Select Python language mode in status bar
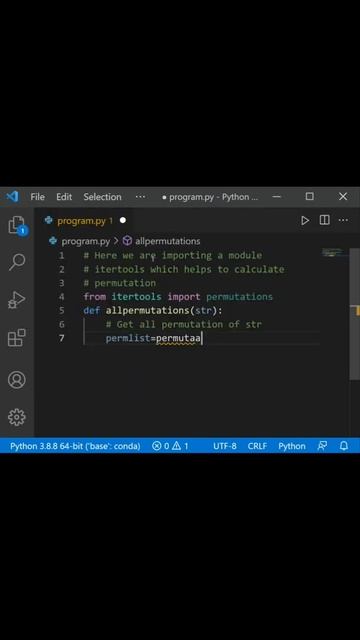Image resolution: width=360 pixels, height=640 pixels. point(292,446)
